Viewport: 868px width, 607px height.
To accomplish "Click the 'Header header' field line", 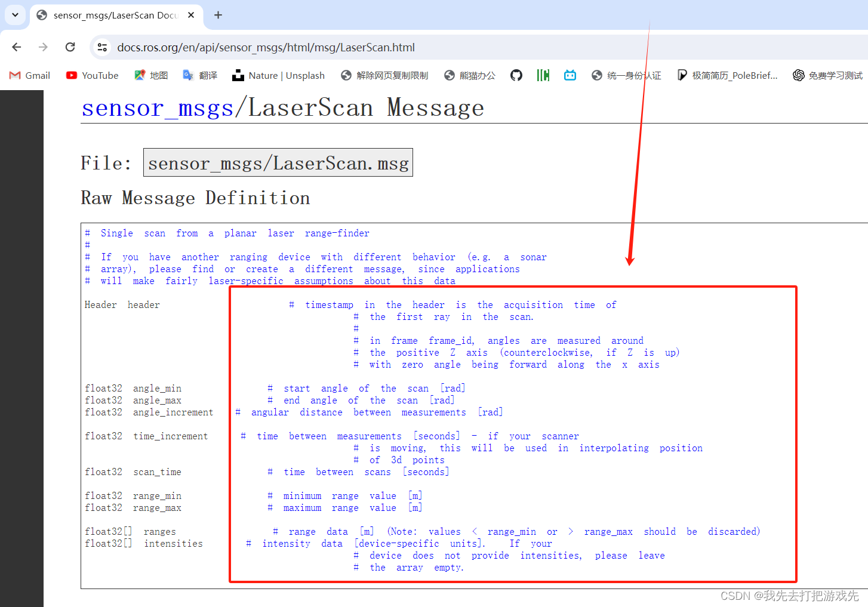I will [122, 304].
